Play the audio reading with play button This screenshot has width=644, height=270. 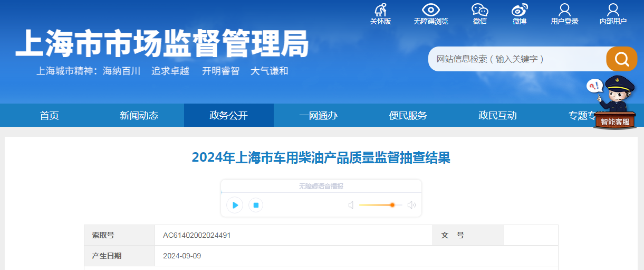[235, 205]
